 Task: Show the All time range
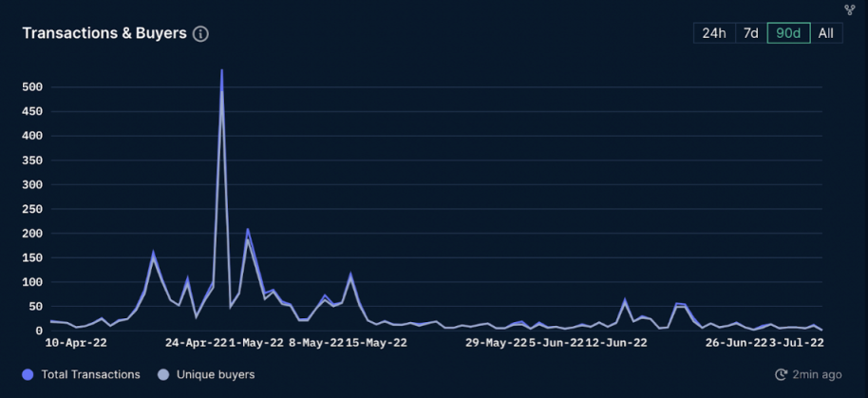tap(826, 33)
